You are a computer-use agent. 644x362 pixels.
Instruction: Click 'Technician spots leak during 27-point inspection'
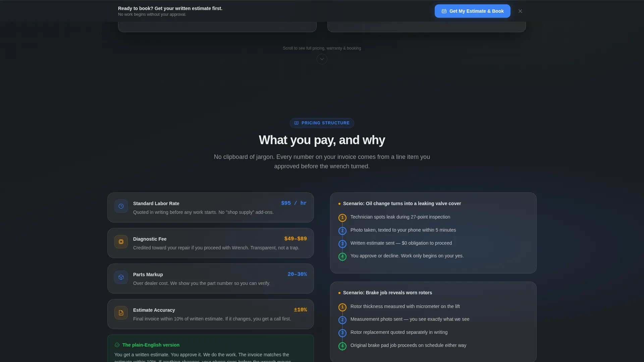pos(400,217)
